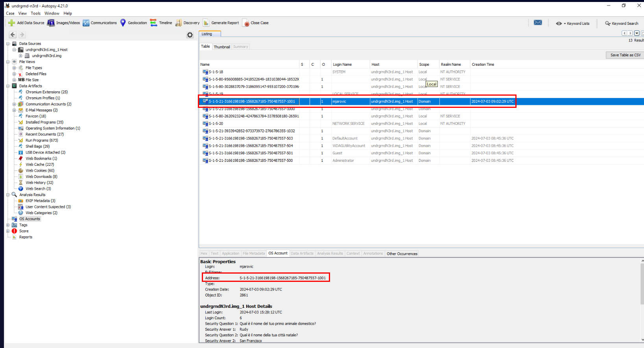This screenshot has height=348, width=644.
Task: Collapse the Data Sources tree node
Action: click(x=8, y=44)
